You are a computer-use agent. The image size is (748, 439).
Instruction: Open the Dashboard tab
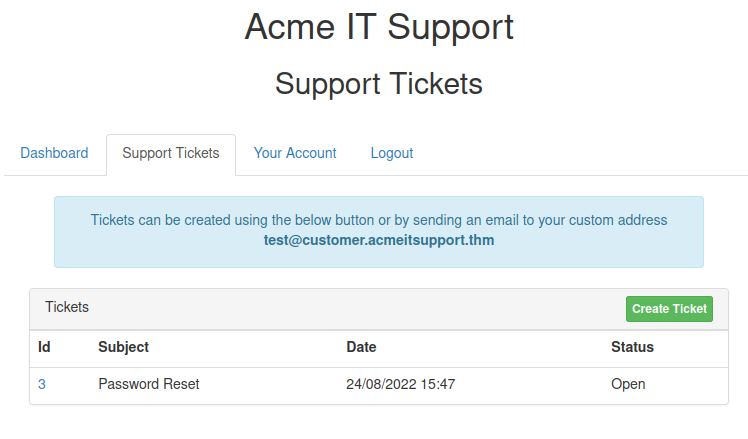[x=54, y=153]
